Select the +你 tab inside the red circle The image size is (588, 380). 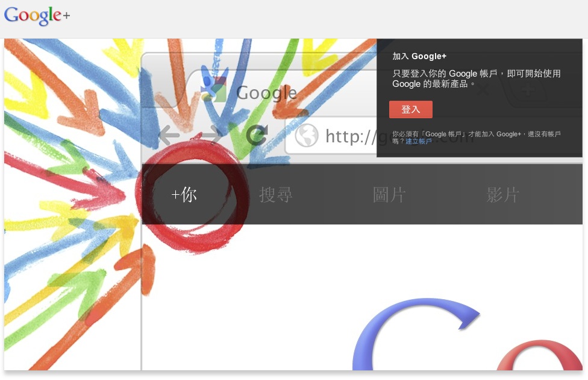(x=184, y=194)
